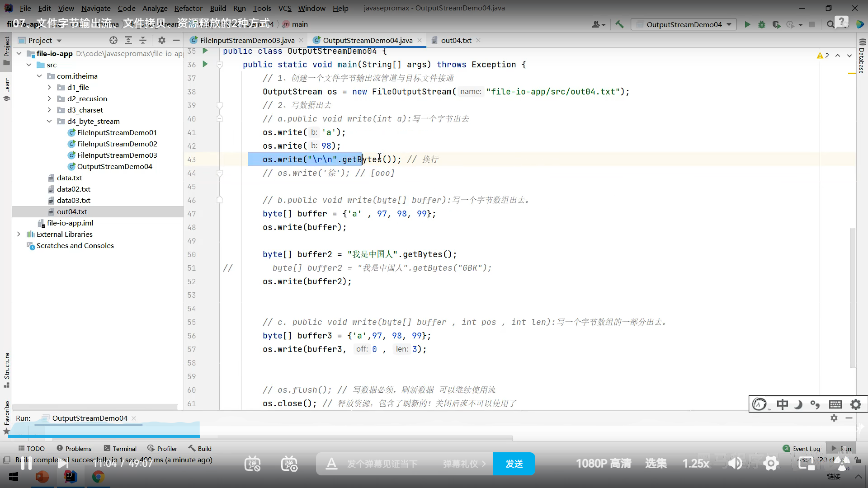Click the Debug bug icon
The width and height of the screenshot is (868, 488).
tap(762, 24)
